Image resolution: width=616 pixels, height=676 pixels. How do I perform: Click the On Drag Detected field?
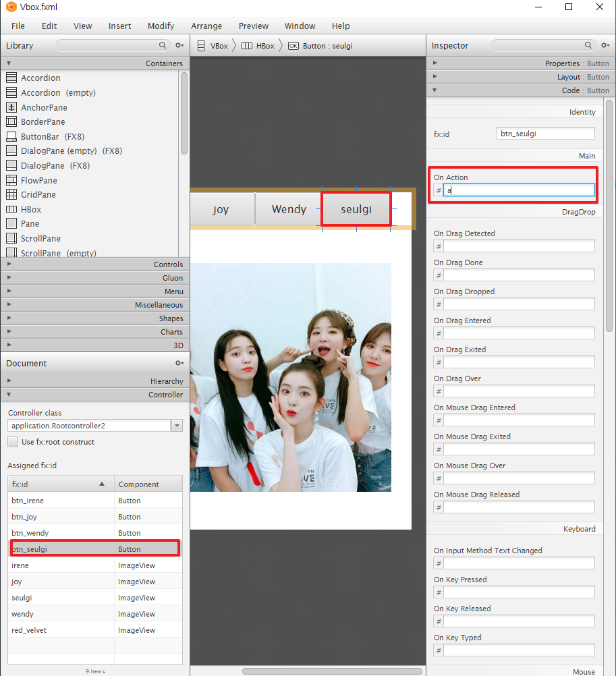click(519, 246)
